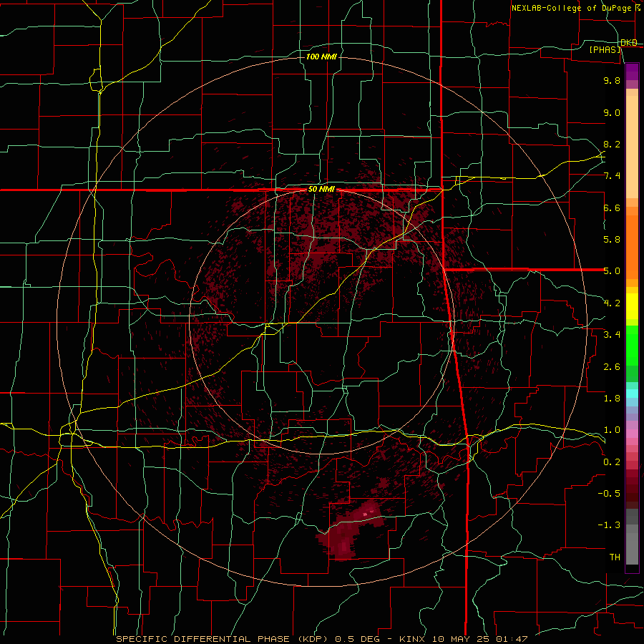
Task: Select the 5.0 value on the color scale
Action: [x=612, y=271]
